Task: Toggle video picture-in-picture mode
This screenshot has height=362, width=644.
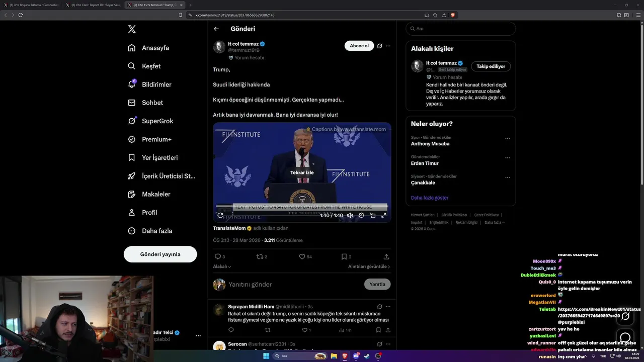Action: [x=373, y=215]
